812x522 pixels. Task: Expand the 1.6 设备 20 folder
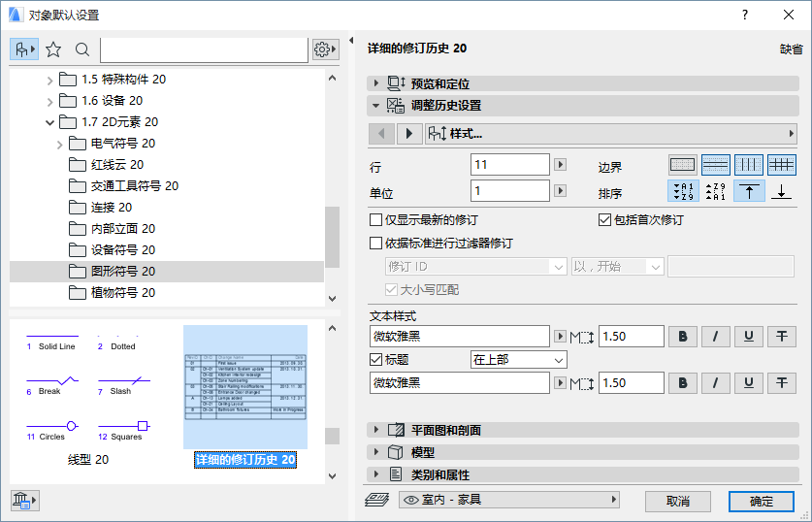pyautogui.click(x=49, y=101)
